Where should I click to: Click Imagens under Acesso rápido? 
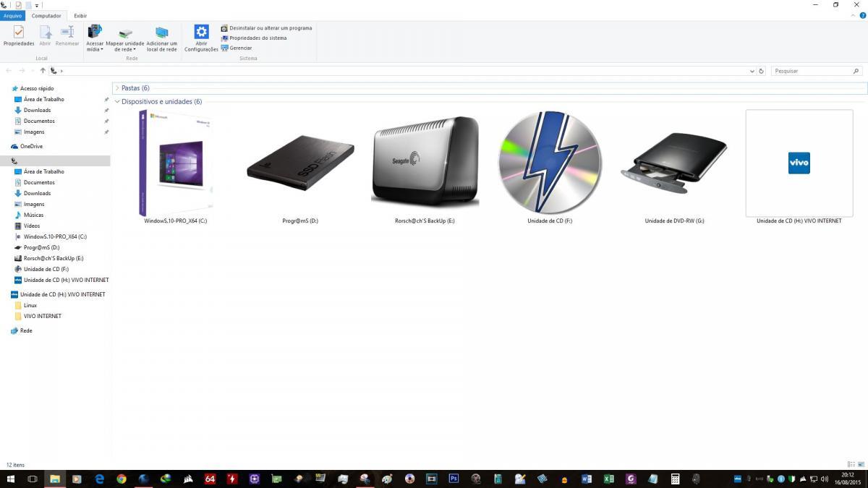(34, 132)
